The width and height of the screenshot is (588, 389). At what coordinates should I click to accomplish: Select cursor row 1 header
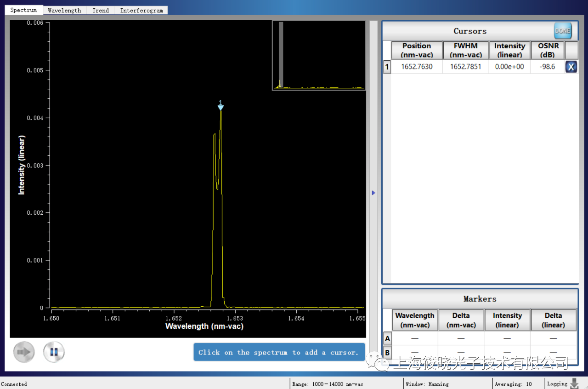point(387,67)
